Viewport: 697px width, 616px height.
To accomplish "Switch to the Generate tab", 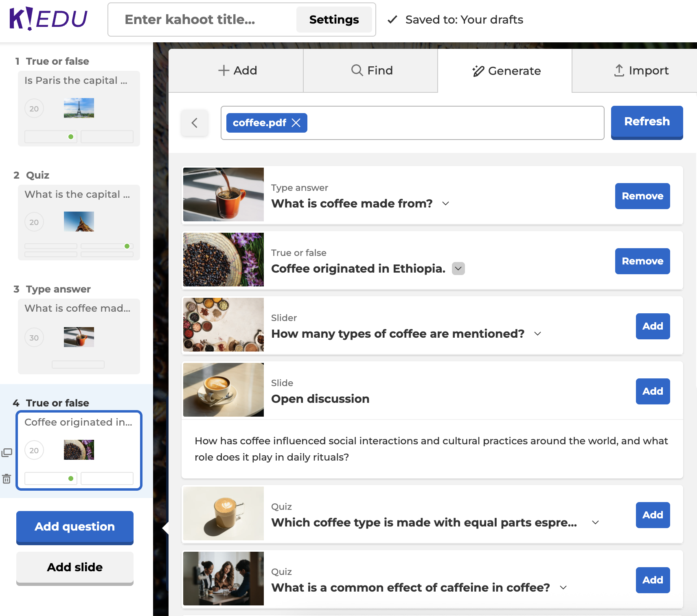I will [507, 70].
